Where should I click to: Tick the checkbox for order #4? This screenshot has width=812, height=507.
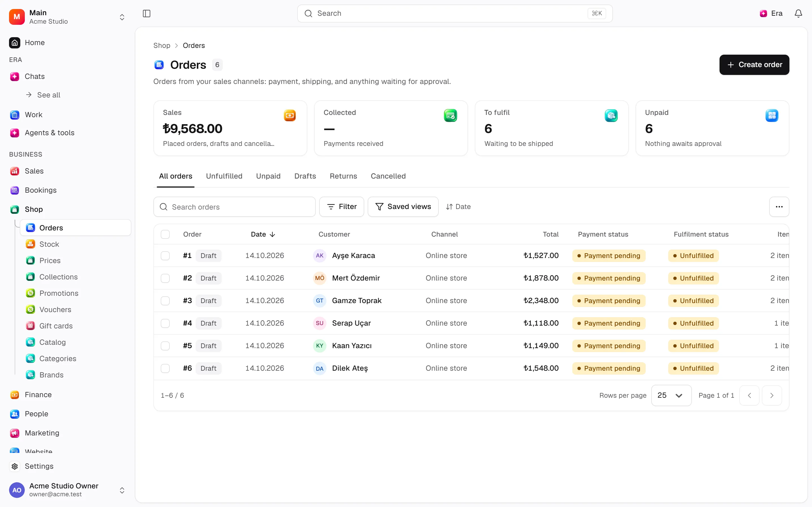tap(165, 323)
